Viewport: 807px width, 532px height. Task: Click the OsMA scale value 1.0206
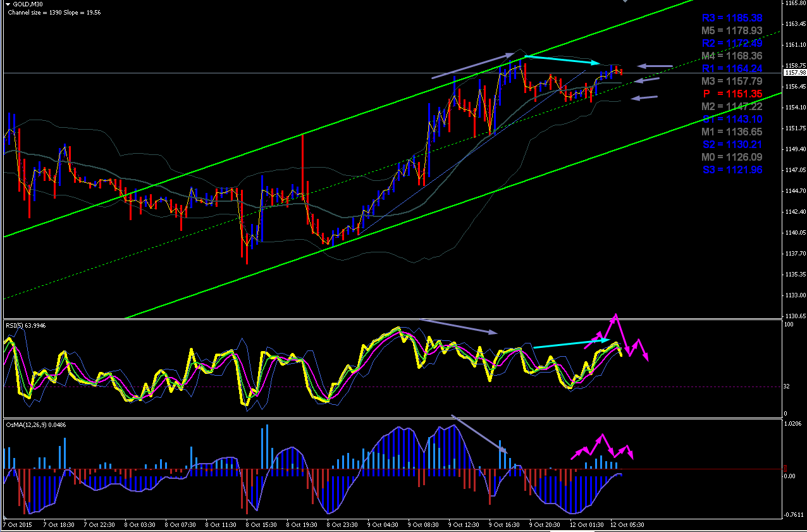(x=794, y=424)
